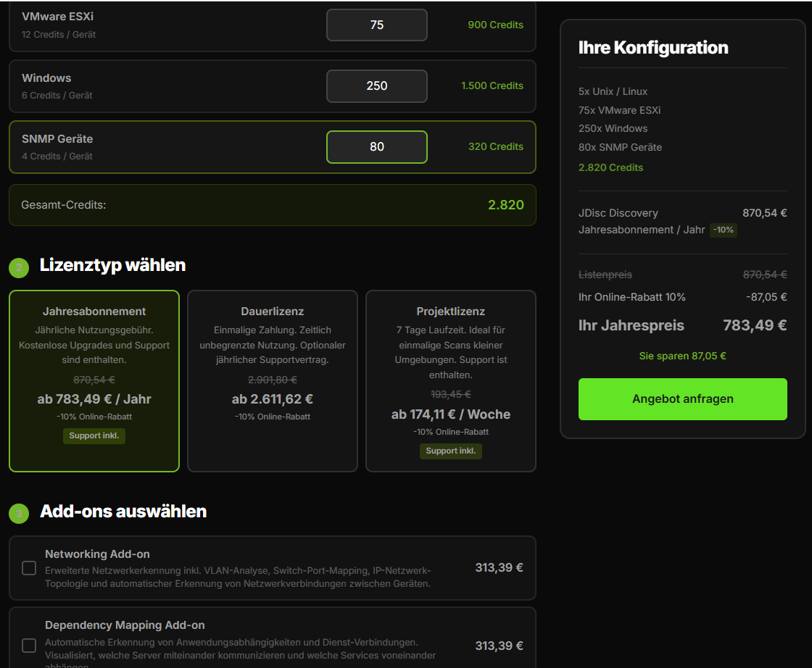Click the 900 Credits label for VMware
The height and width of the screenshot is (668, 812).
point(495,25)
